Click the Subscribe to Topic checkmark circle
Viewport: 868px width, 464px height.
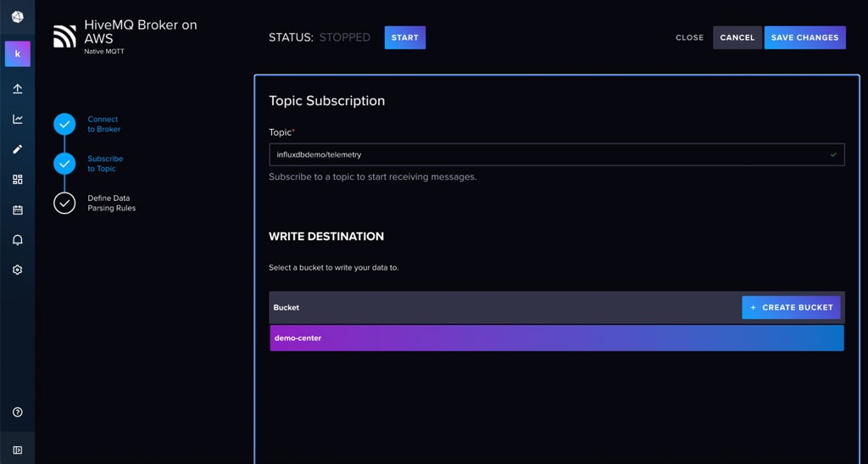pyautogui.click(x=64, y=164)
